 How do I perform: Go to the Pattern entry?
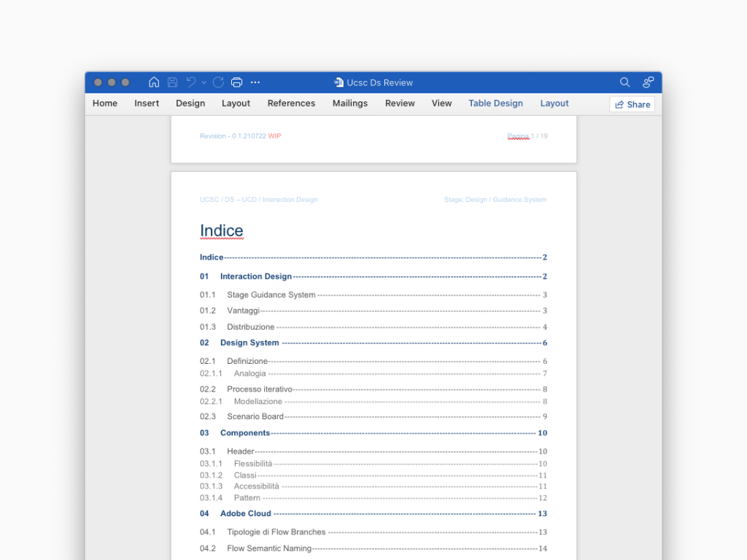373,497
